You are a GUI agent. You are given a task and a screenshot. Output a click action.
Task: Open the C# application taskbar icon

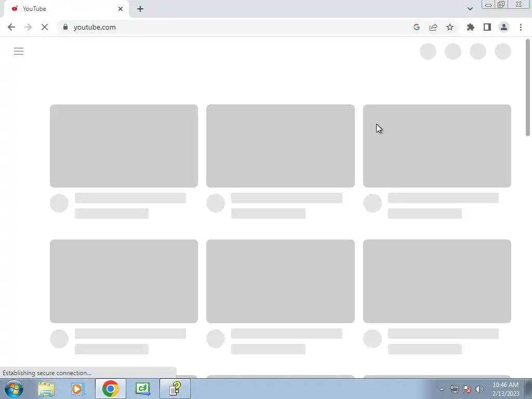coord(142,389)
